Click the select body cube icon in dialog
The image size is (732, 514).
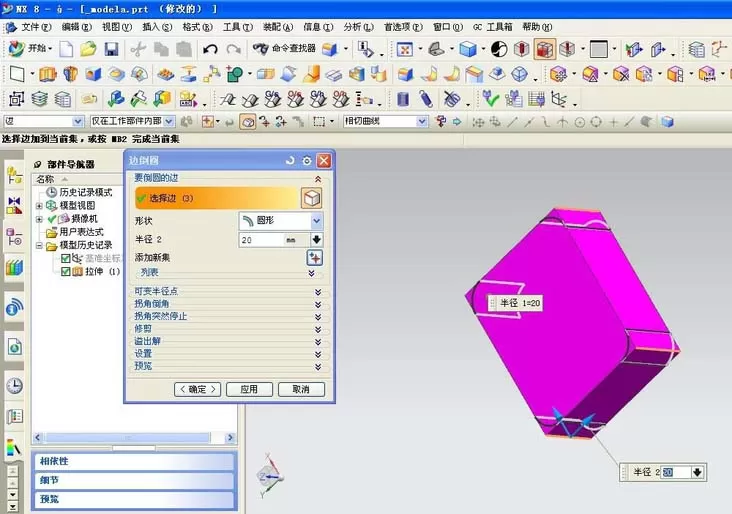click(x=311, y=198)
